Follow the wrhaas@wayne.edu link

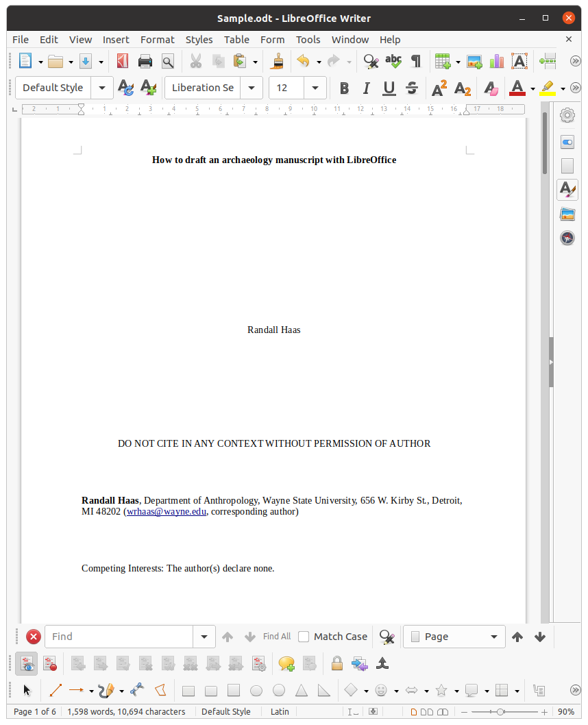pyautogui.click(x=167, y=512)
